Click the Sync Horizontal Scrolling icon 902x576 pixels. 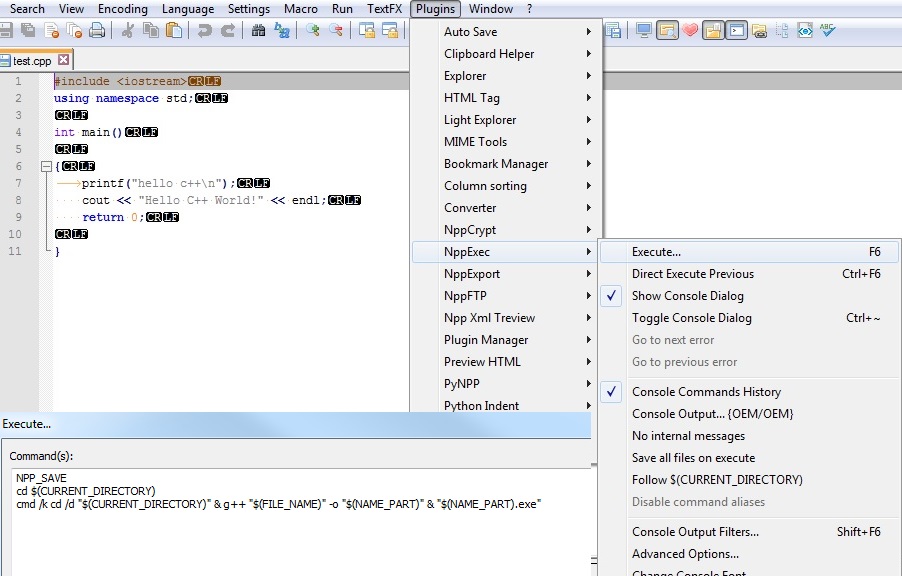click(x=390, y=30)
